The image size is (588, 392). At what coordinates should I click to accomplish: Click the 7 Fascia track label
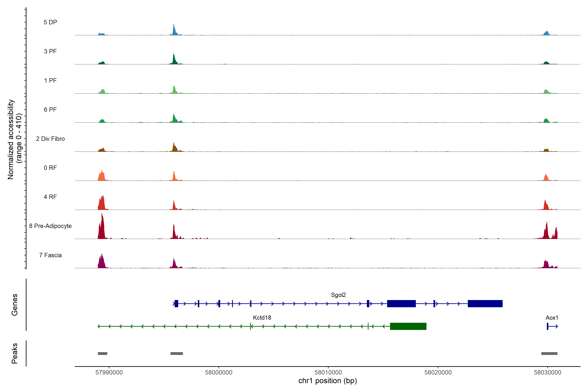pyautogui.click(x=50, y=255)
